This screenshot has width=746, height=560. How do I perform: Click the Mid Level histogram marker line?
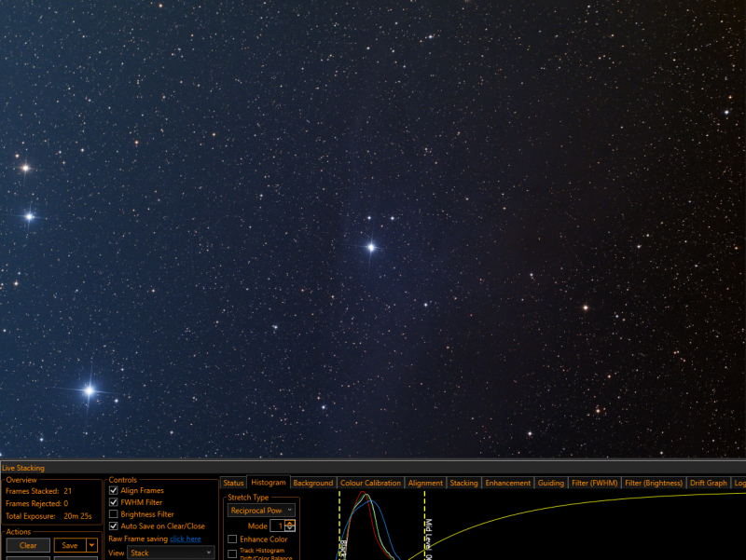(x=424, y=526)
